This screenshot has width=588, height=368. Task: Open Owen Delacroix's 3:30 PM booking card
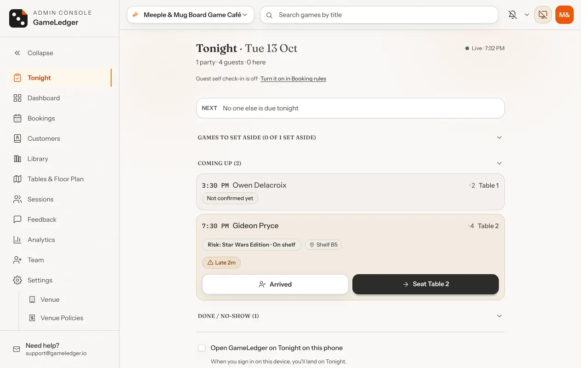tap(351, 192)
